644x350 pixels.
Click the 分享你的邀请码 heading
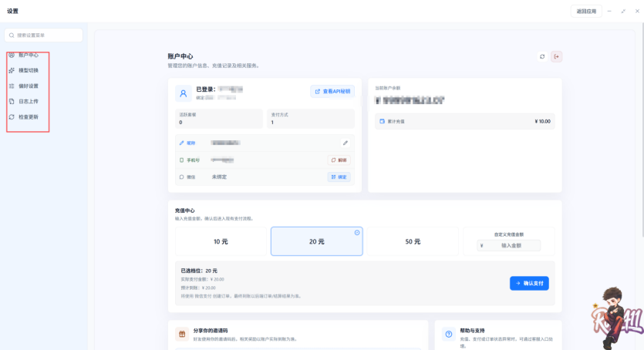pyautogui.click(x=211, y=330)
